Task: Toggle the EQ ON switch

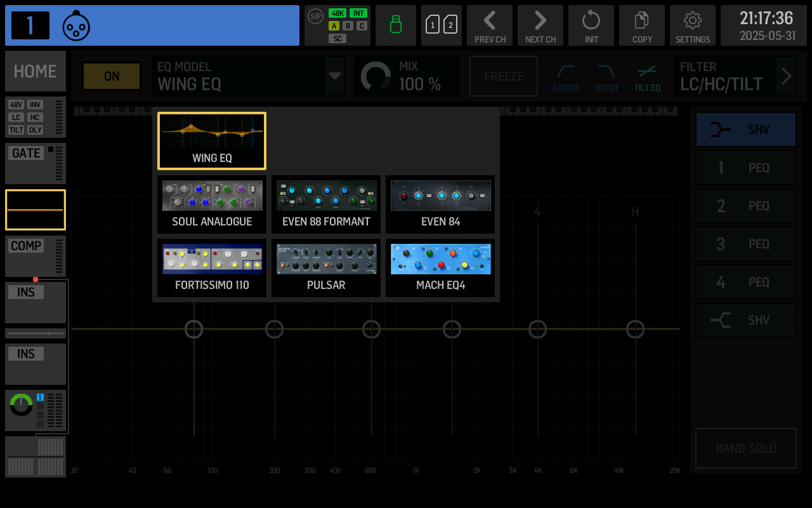Action: [112, 76]
